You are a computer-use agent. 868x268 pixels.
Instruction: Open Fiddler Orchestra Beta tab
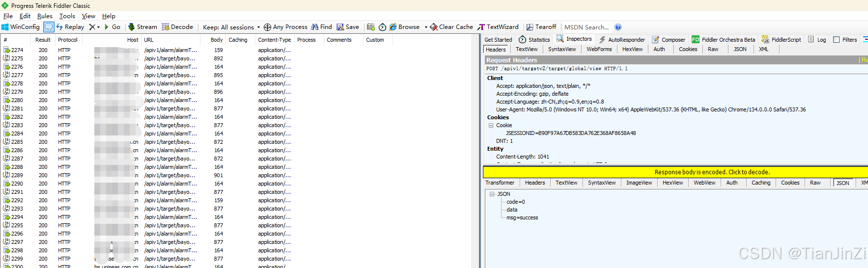(x=724, y=40)
